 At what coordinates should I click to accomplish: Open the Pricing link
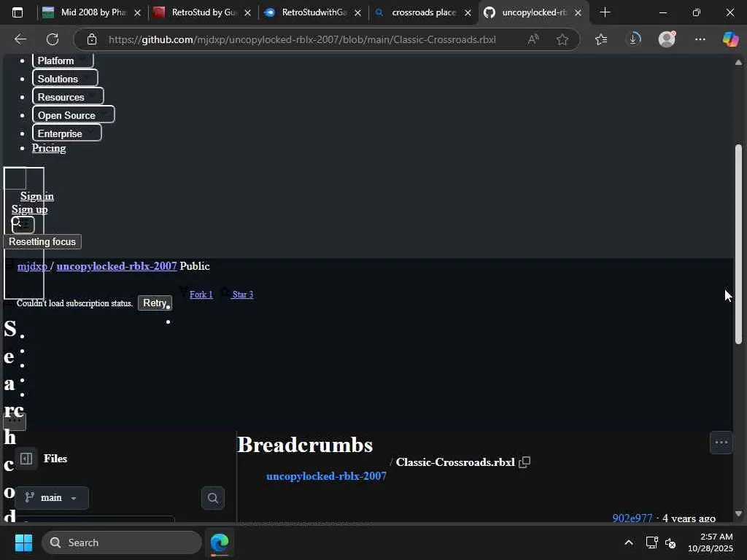click(x=49, y=148)
